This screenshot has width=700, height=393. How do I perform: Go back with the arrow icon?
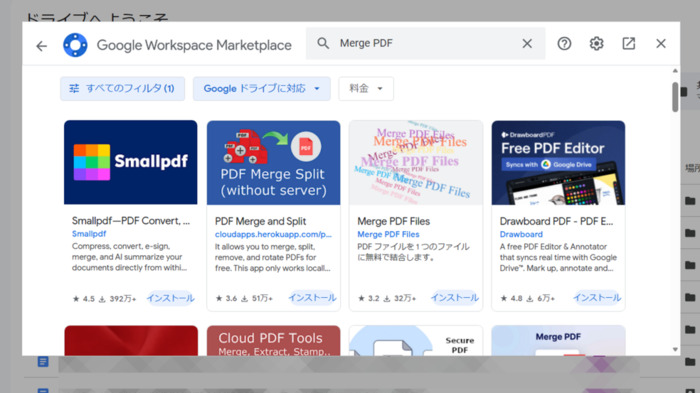[42, 46]
